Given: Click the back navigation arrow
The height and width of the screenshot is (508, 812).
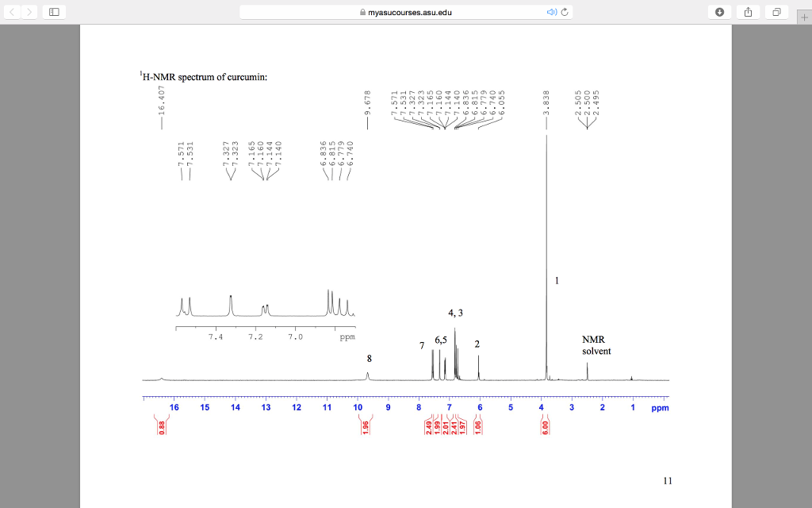Looking at the screenshot, I should tap(13, 11).
